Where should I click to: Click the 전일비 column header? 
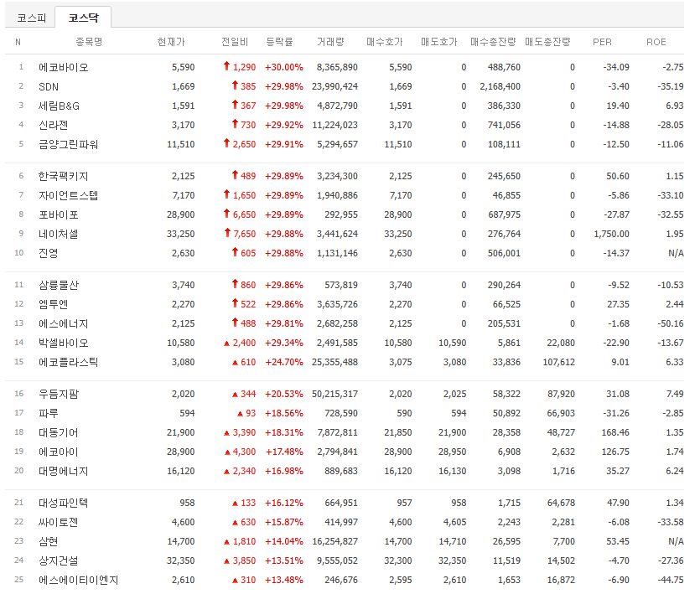pyautogui.click(x=235, y=42)
